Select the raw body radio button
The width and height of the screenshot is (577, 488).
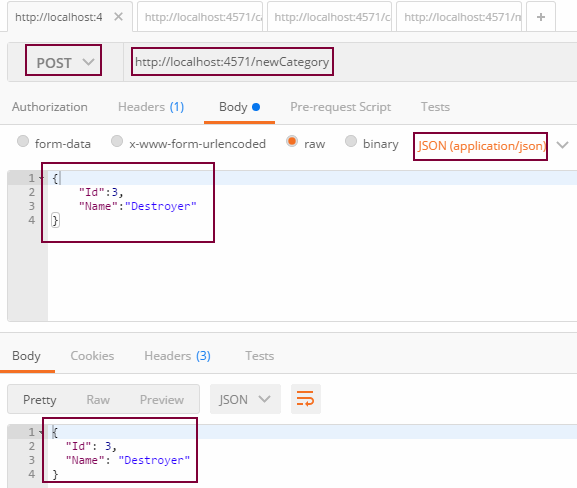click(292, 141)
